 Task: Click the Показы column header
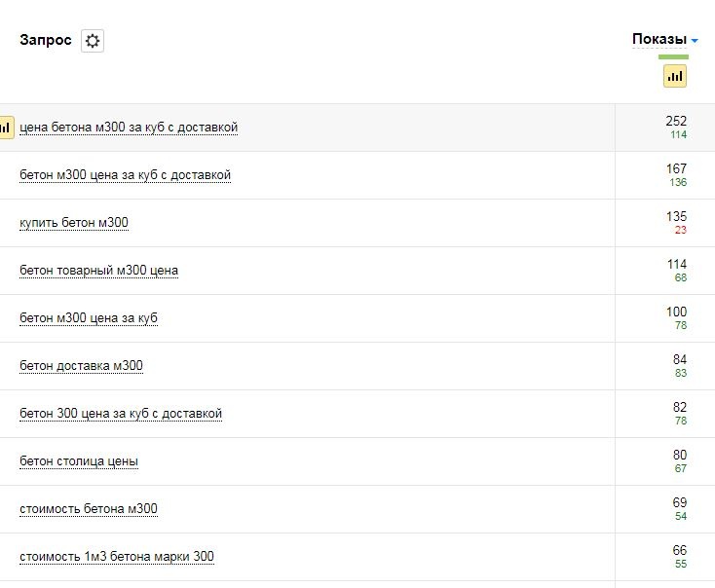[659, 40]
